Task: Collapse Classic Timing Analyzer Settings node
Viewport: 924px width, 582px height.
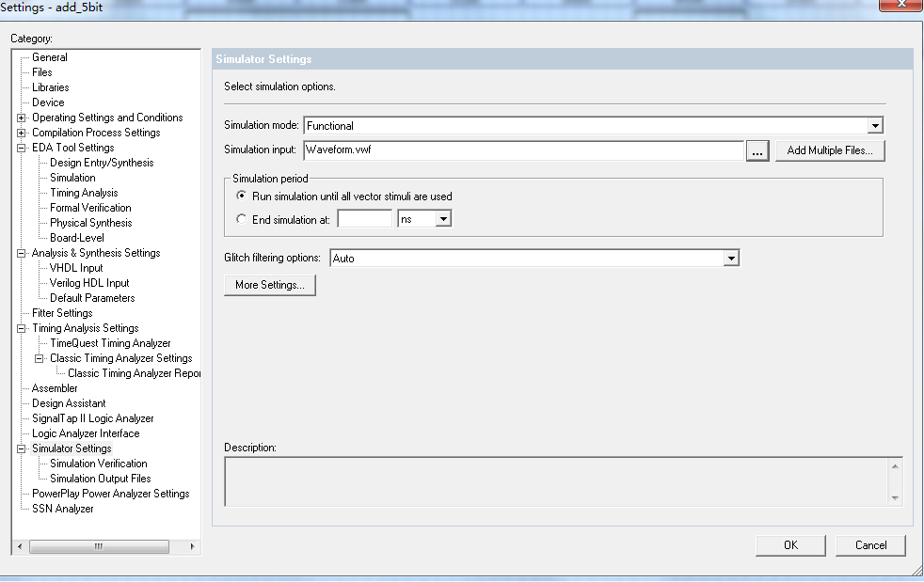Action: click(39, 359)
